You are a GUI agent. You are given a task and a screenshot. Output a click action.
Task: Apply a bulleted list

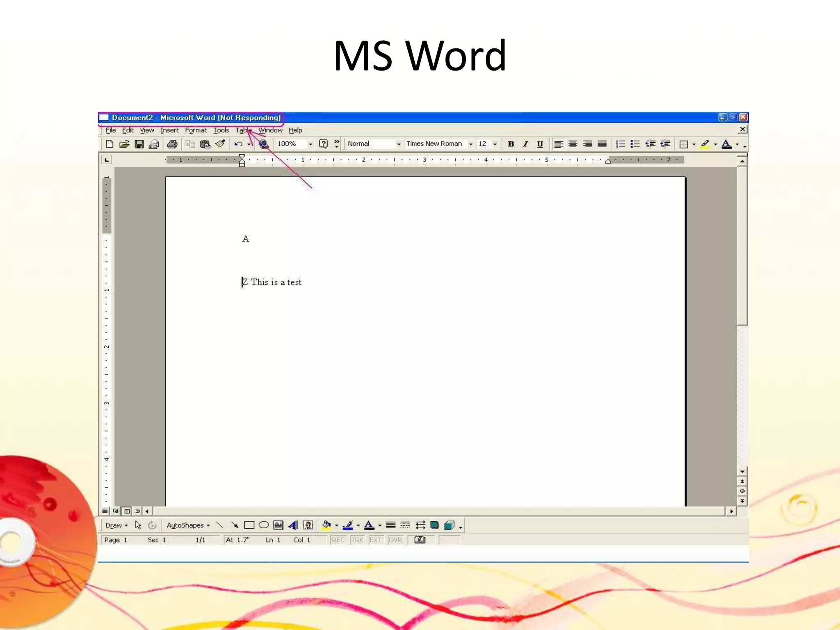(x=635, y=144)
